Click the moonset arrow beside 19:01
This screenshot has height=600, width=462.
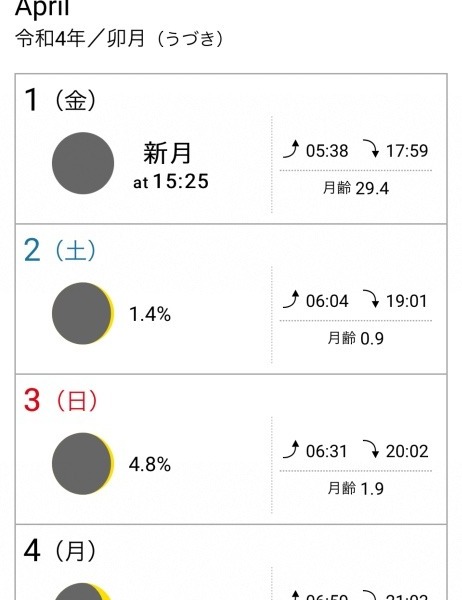pyautogui.click(x=371, y=300)
